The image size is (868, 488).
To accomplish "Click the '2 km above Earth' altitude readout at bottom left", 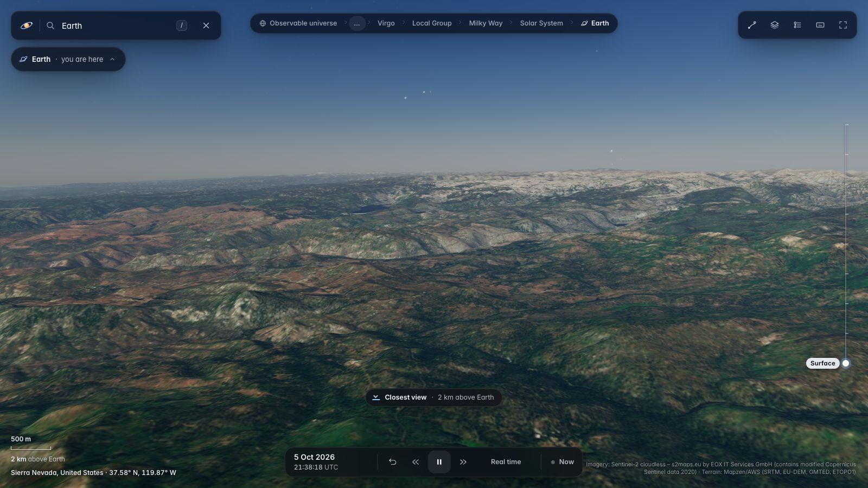I will (x=38, y=459).
